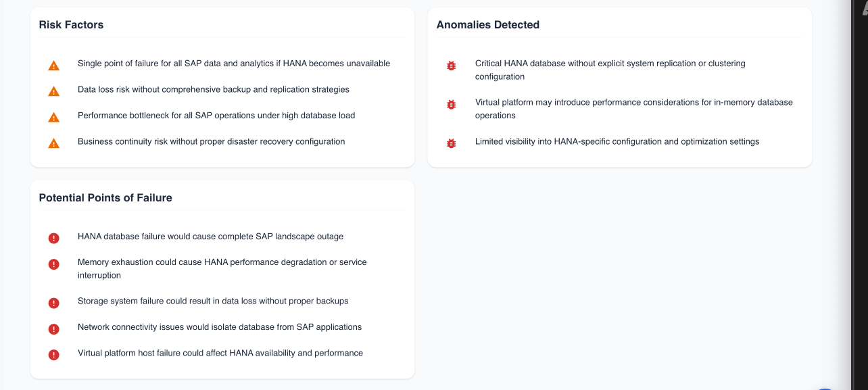Click the alert icon beside "HANA database failure"
868x390 pixels.
click(53, 238)
